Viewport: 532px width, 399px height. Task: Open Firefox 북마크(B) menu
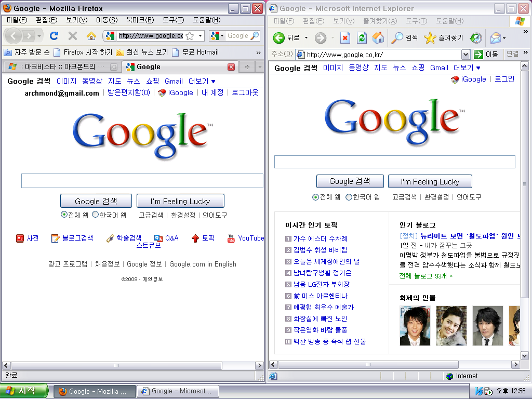(x=140, y=20)
